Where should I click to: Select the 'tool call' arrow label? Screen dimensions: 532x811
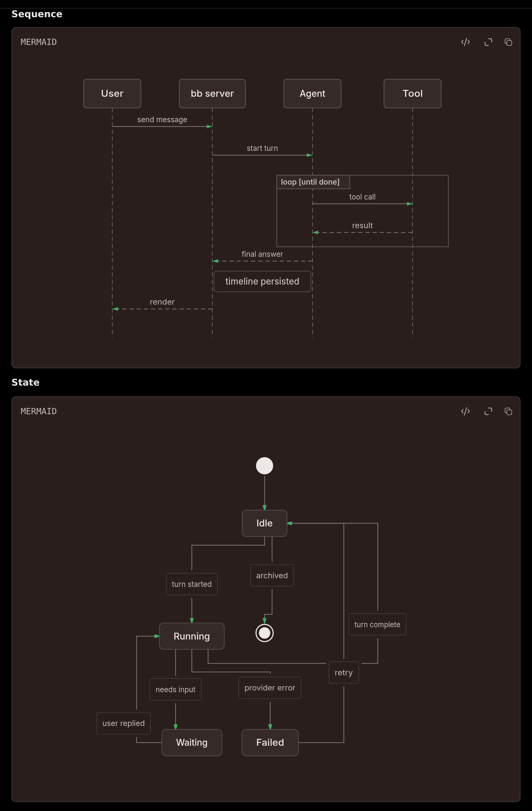[362, 197]
